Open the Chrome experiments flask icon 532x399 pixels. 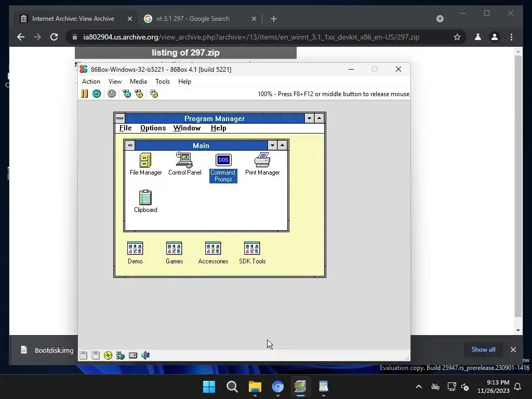pos(478,37)
